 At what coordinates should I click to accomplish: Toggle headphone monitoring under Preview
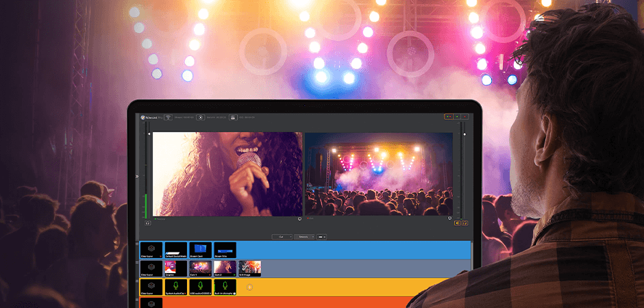coord(148,223)
